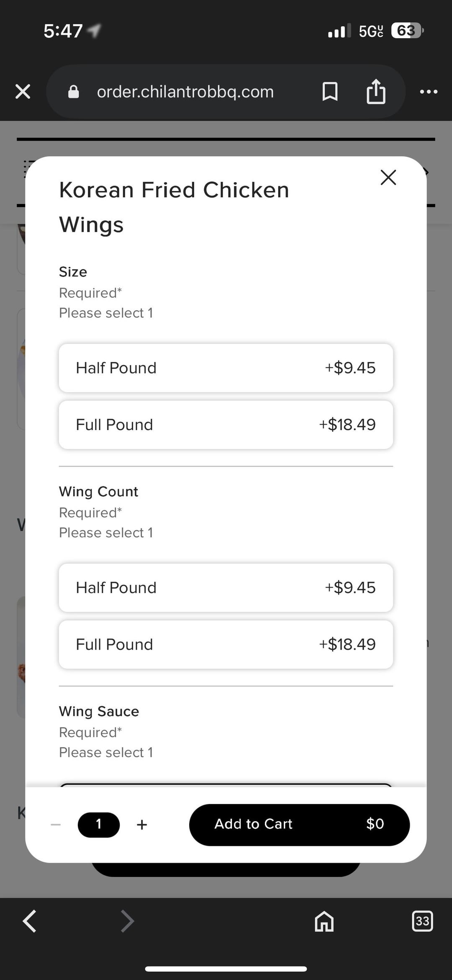Screen dimensions: 452x980
Task: Choose Full Pound under Wing Count
Action: click(226, 645)
